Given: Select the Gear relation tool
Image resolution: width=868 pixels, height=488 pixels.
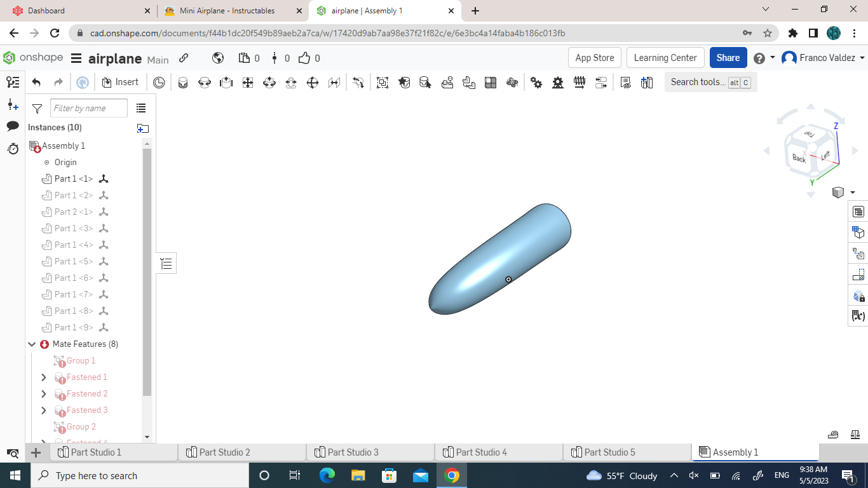Looking at the screenshot, I should tap(536, 82).
